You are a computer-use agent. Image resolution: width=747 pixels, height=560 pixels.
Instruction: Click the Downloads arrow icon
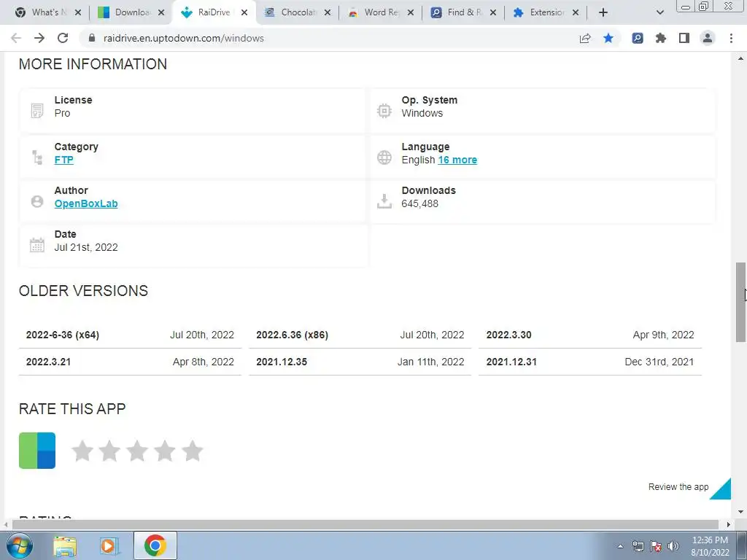[x=384, y=201]
